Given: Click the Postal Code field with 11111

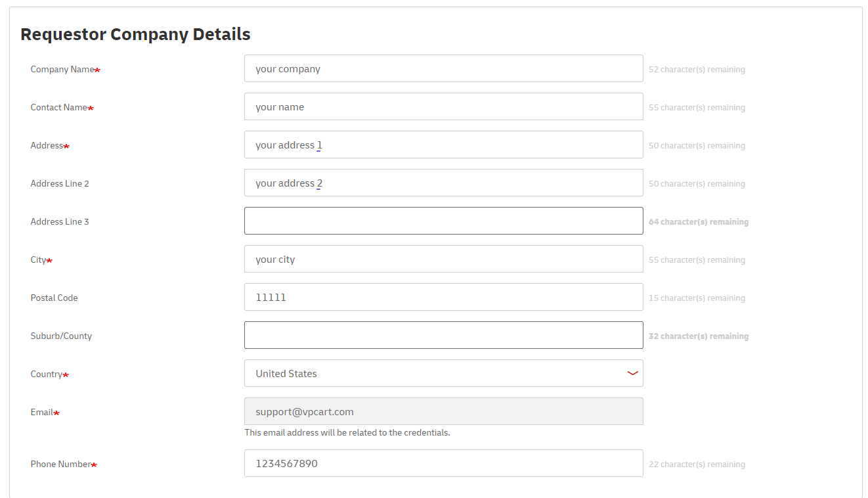Looking at the screenshot, I should [x=443, y=297].
